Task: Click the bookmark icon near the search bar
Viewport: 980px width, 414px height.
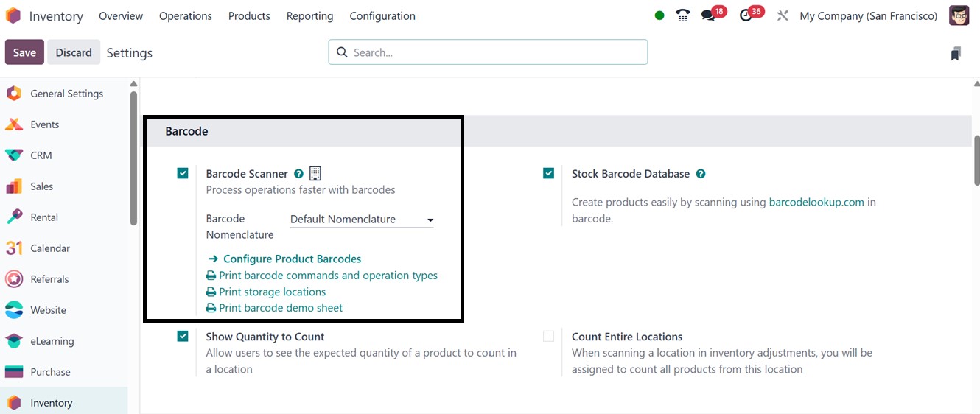Action: [x=956, y=53]
